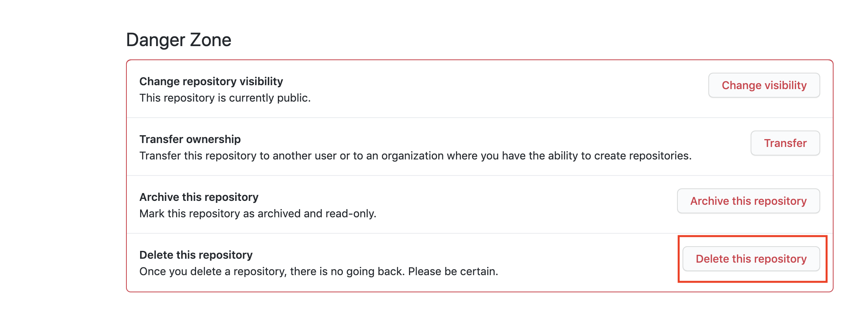Archive the repository as read-only
The height and width of the screenshot is (315, 868).
click(748, 201)
